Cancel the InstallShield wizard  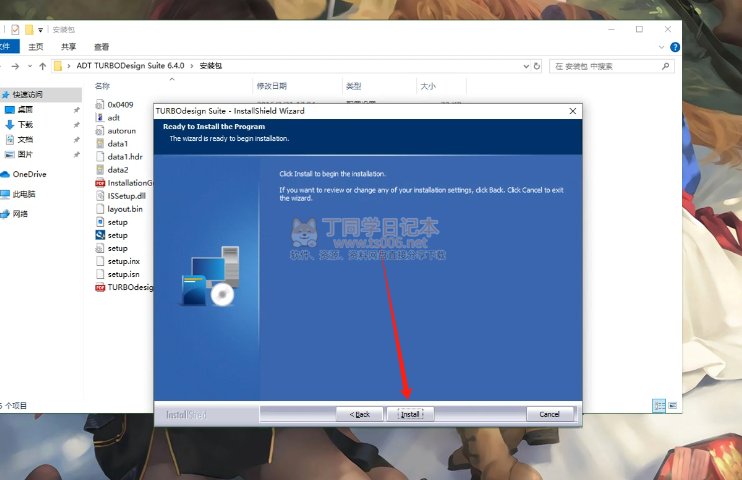coord(549,414)
